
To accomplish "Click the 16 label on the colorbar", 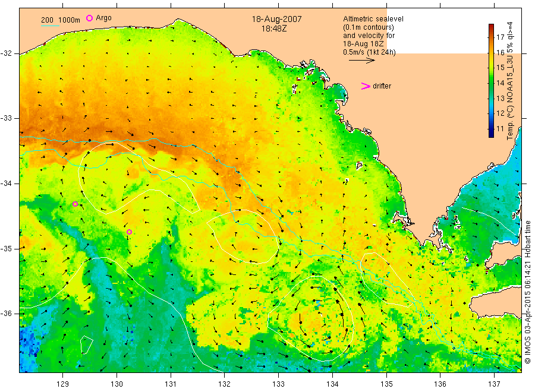I will pos(500,52).
